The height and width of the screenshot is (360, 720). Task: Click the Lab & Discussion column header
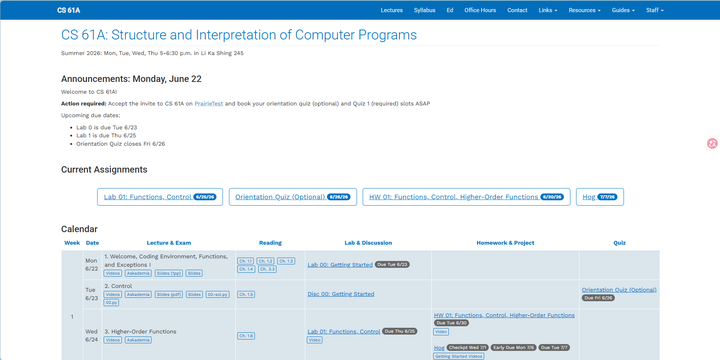368,243
